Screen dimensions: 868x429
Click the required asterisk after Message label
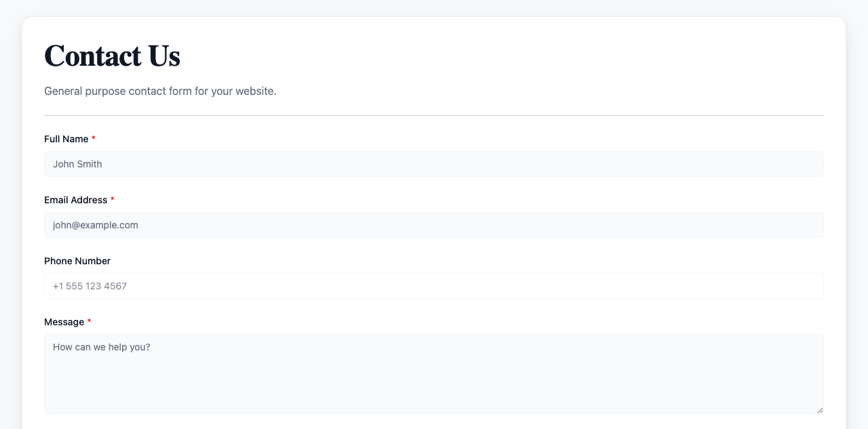[x=89, y=321]
